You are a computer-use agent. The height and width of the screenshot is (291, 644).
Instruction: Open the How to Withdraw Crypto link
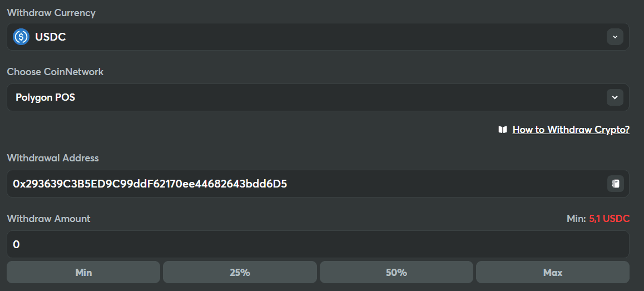coord(571,130)
